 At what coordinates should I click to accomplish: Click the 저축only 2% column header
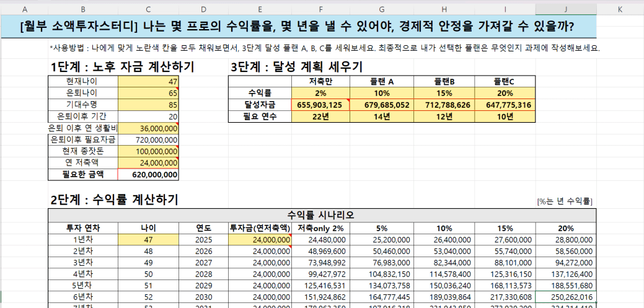[x=321, y=228]
